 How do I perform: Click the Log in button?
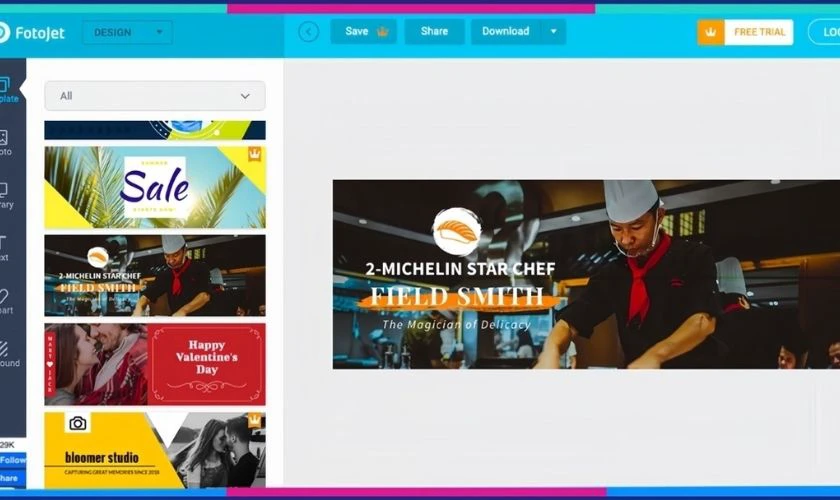click(x=824, y=32)
